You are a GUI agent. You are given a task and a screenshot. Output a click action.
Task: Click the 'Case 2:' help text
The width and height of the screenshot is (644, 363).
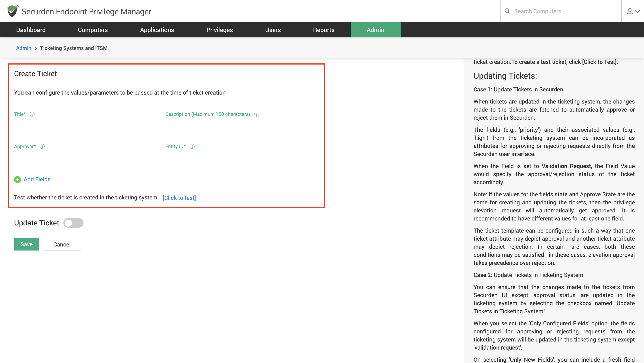point(483,275)
